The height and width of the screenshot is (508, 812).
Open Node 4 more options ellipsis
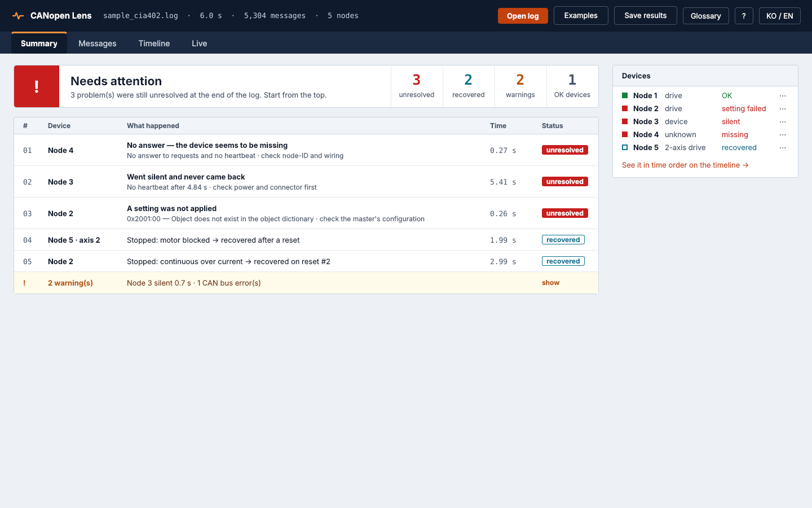[783, 135]
